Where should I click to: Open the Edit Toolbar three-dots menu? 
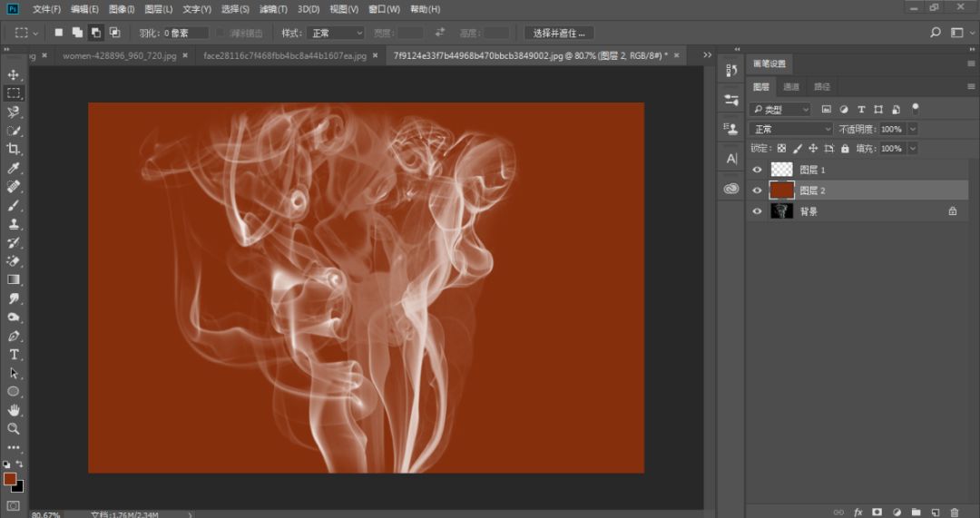tap(13, 447)
